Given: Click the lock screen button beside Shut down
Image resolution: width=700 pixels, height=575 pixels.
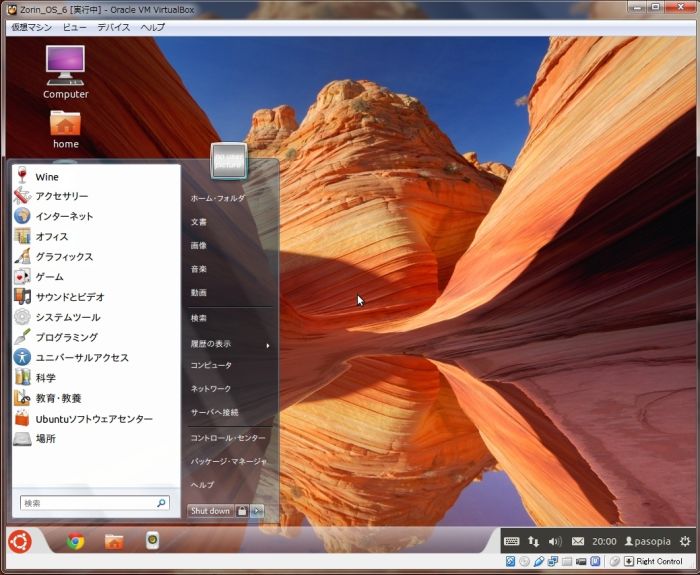Looking at the screenshot, I should (242, 511).
